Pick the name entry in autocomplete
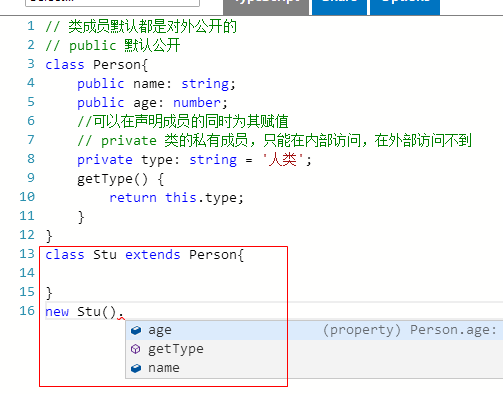503x394 pixels. click(x=314, y=368)
